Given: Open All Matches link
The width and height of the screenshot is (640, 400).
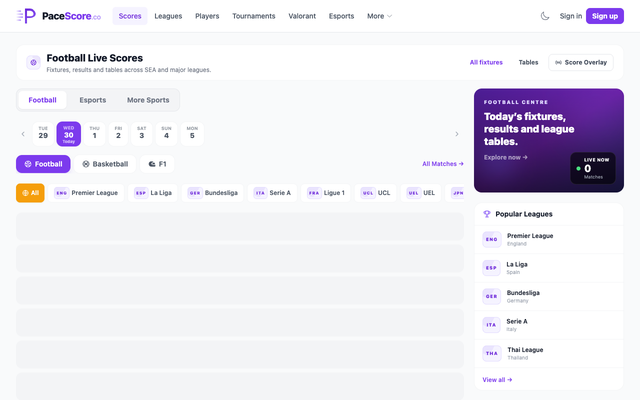Looking at the screenshot, I should tap(443, 164).
